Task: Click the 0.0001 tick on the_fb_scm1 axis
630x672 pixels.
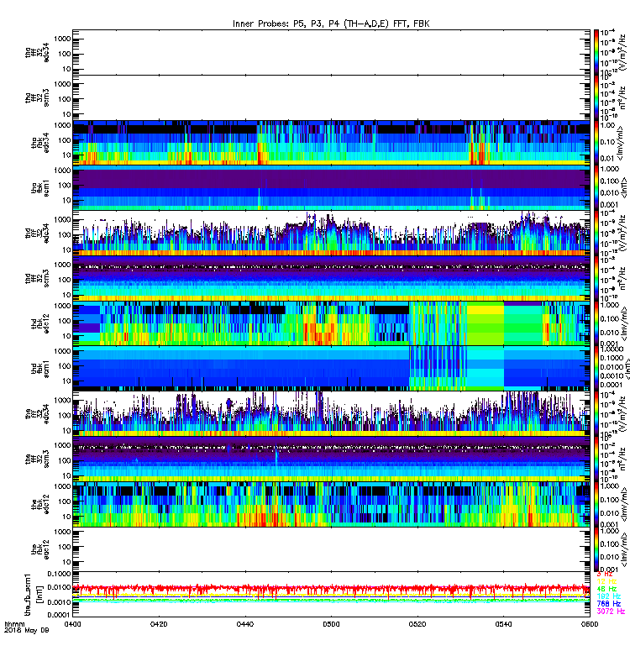Action: pyautogui.click(x=59, y=615)
